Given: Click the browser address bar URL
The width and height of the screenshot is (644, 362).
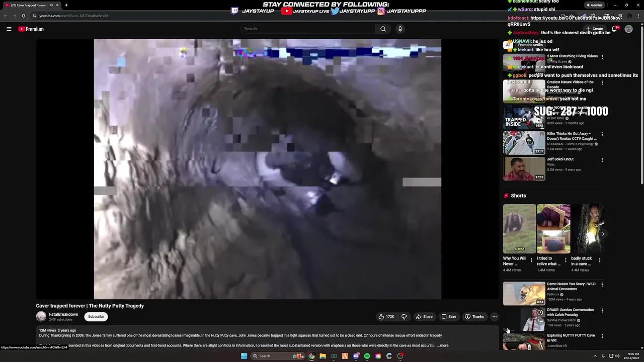Looking at the screenshot, I should (74, 16).
